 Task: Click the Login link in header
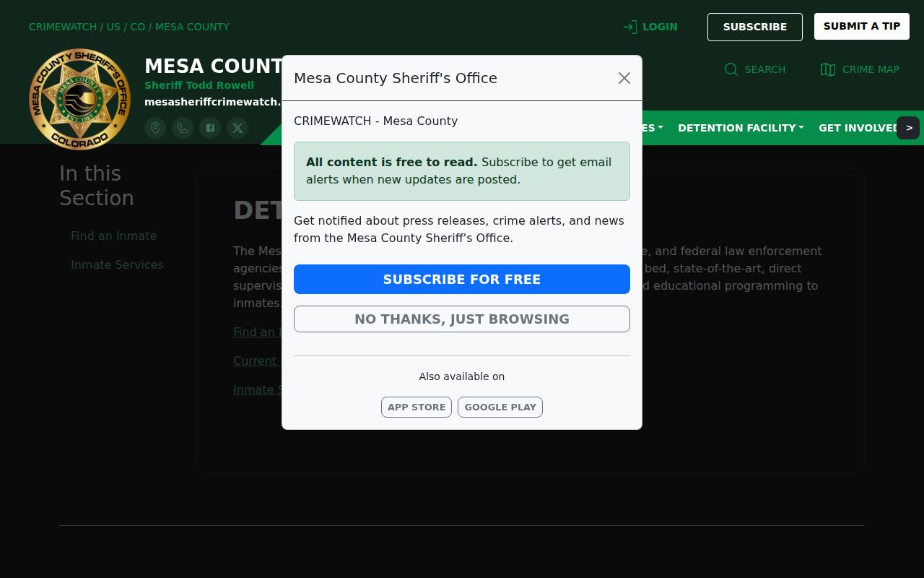[x=650, y=27]
